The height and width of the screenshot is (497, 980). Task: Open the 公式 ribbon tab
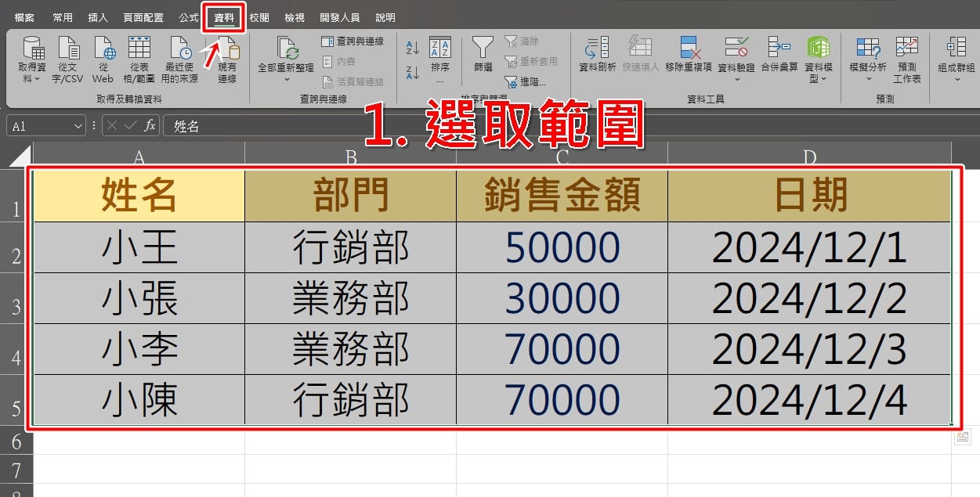[x=189, y=17]
